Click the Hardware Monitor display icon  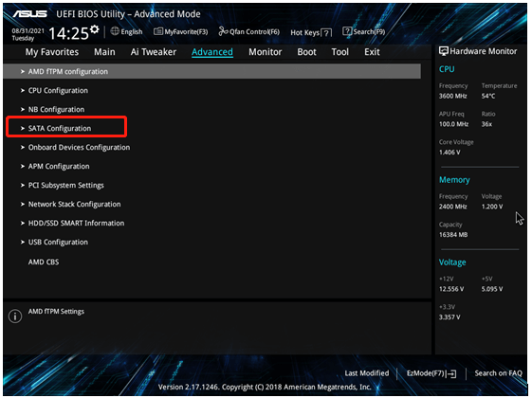[x=443, y=51]
